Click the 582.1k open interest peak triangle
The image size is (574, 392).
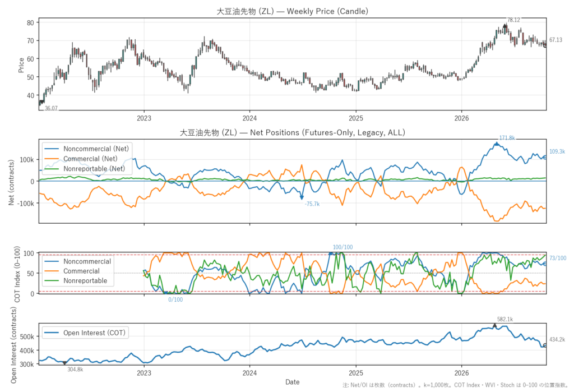[494, 325]
